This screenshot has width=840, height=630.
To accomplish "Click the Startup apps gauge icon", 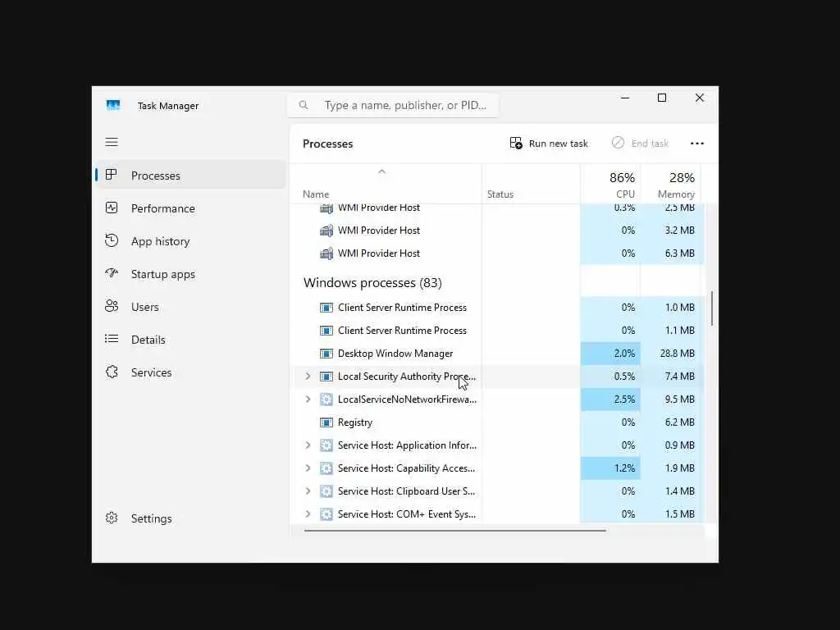I will tap(112, 273).
